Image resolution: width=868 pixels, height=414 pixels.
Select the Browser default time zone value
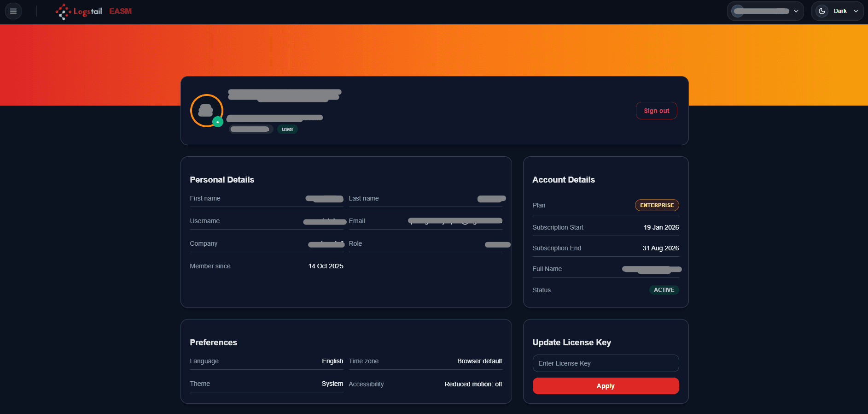[479, 361]
